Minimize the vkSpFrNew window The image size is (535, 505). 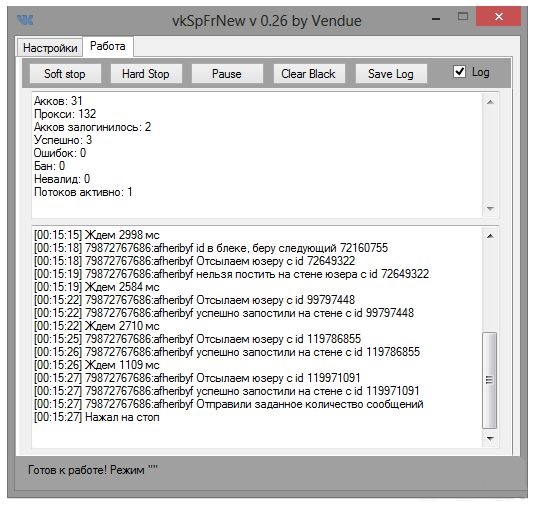pos(436,19)
